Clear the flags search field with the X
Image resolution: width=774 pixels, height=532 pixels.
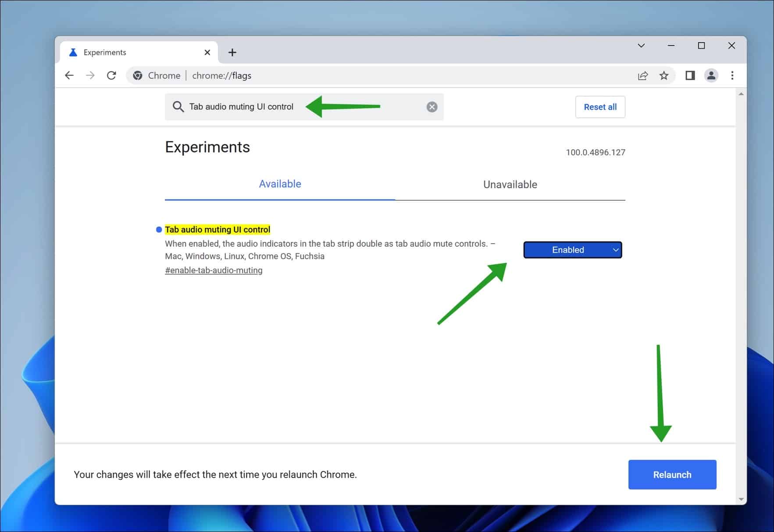(x=432, y=106)
